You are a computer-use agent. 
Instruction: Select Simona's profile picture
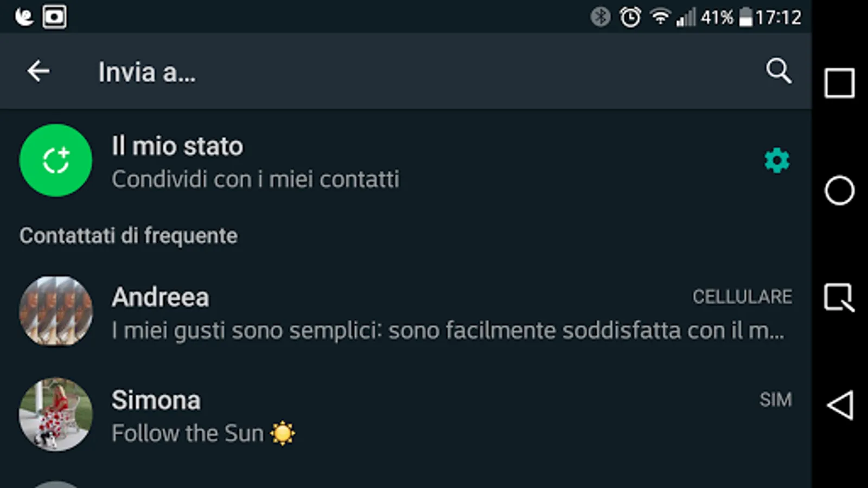pyautogui.click(x=56, y=415)
